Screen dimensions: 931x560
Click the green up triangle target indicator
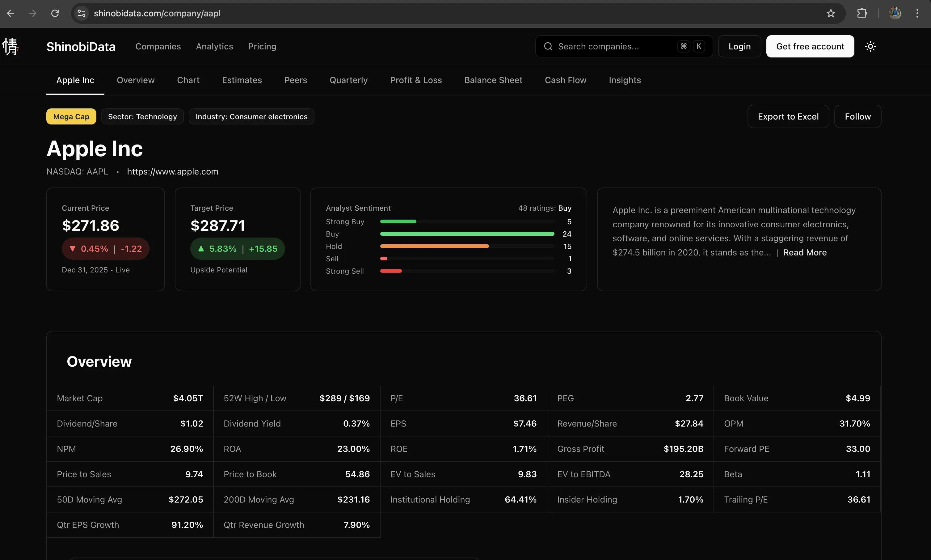pyautogui.click(x=201, y=249)
